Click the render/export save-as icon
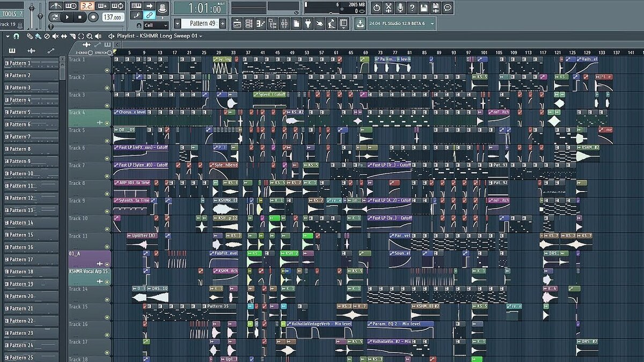 tap(436, 8)
